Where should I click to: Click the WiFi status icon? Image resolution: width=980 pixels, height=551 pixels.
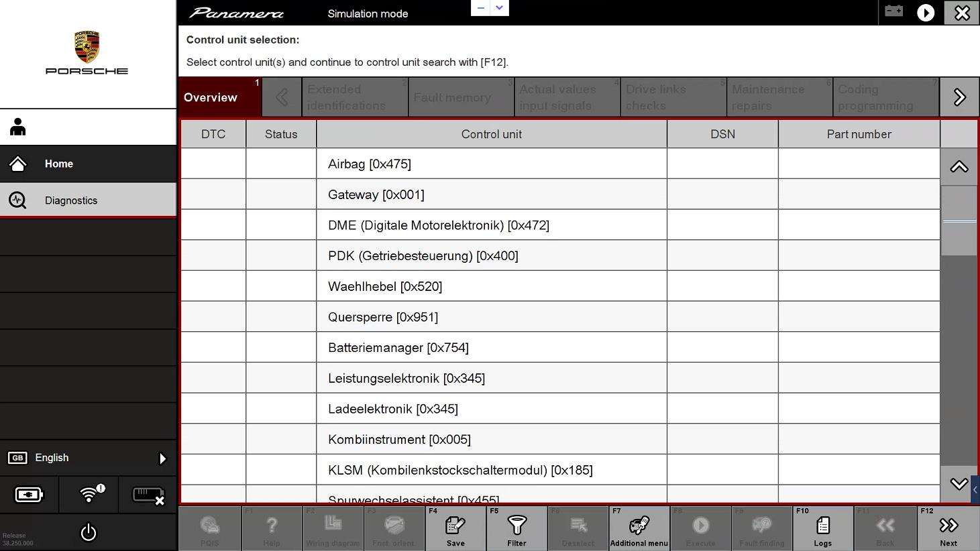[91, 493]
